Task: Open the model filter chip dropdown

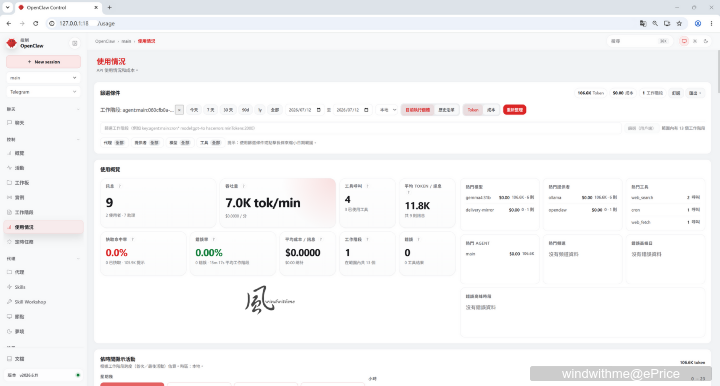Action: 180,143
